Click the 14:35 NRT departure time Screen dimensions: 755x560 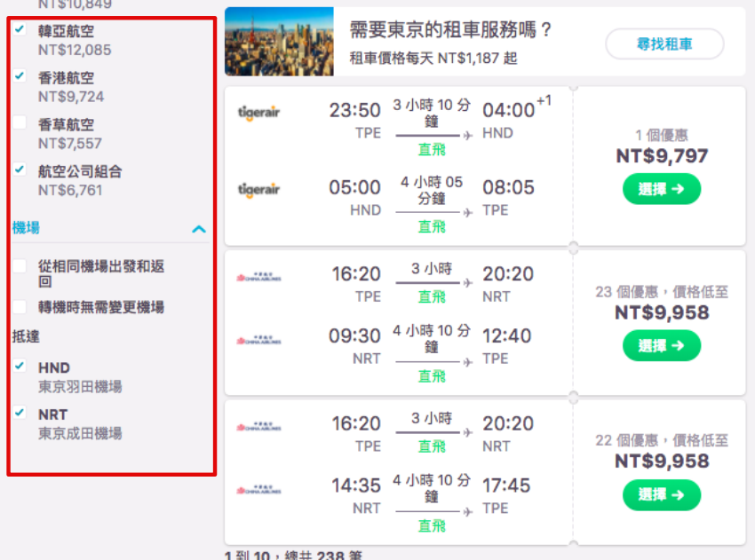tap(356, 485)
